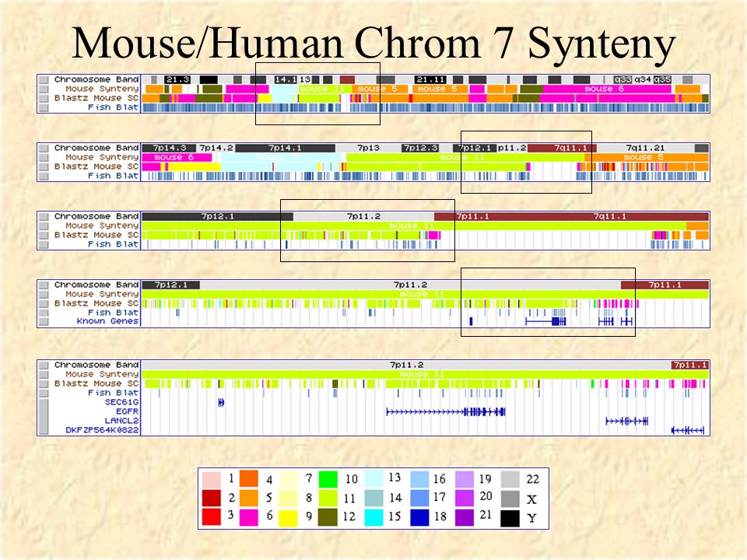
Task: Open the DKFZP564K0822 gene label
Action: pyautogui.click(x=102, y=430)
